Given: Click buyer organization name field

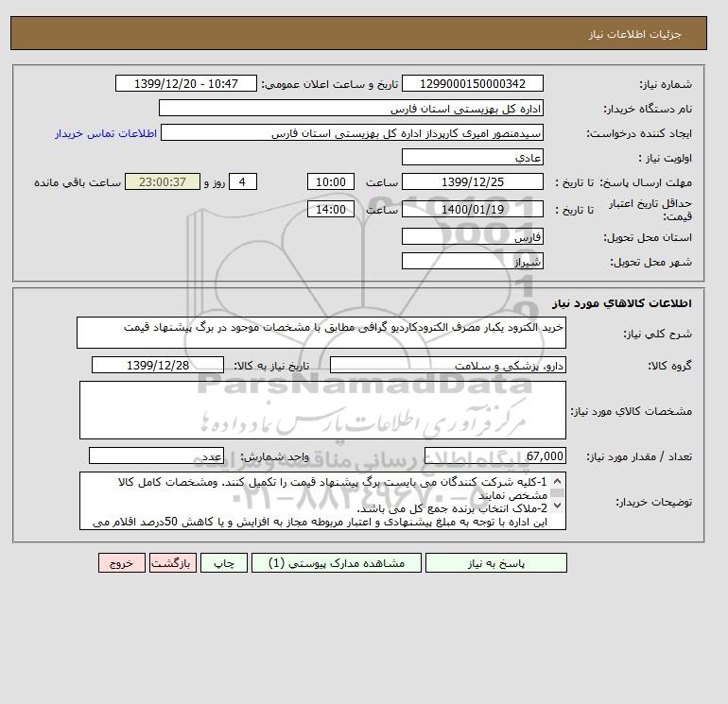Looking at the screenshot, I should click(x=351, y=108).
